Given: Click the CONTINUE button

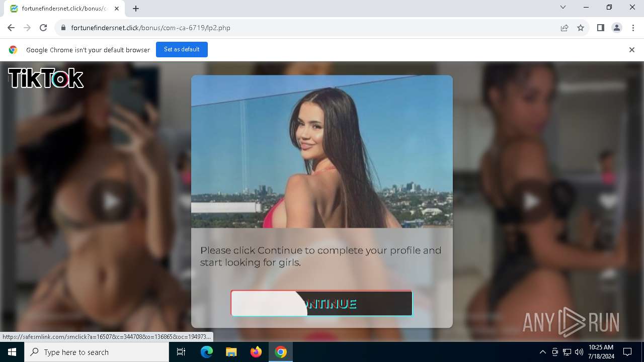Looking at the screenshot, I should (321, 304).
